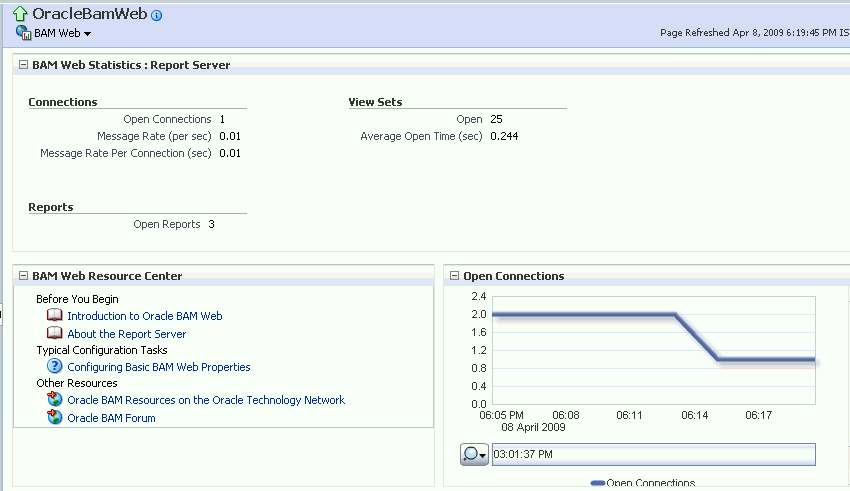The width and height of the screenshot is (850, 491).
Task: Click book icon beside Introduction to Oracle BAM Web
Action: 55,315
